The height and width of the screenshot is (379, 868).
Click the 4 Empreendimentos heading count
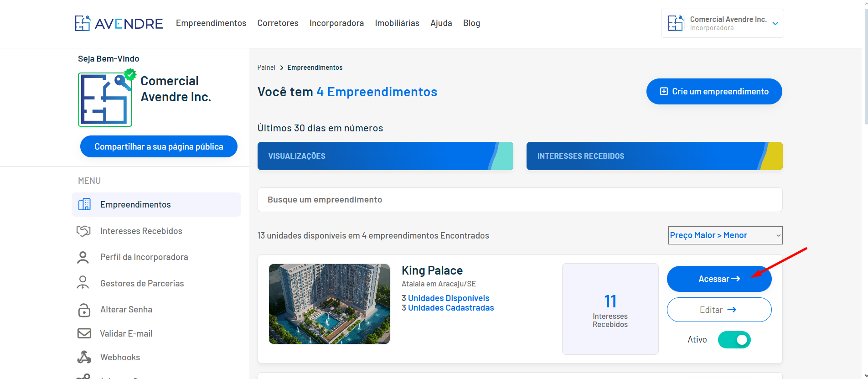pos(377,92)
